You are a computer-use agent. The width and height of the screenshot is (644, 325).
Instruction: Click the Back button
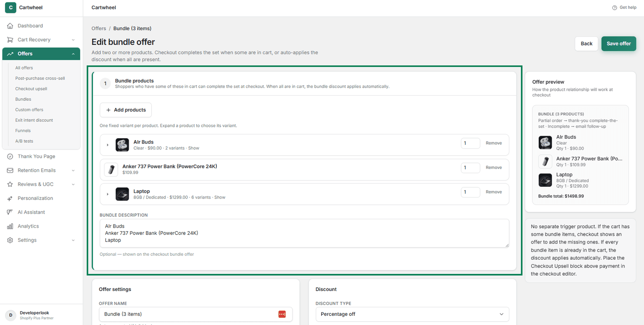[x=587, y=44]
